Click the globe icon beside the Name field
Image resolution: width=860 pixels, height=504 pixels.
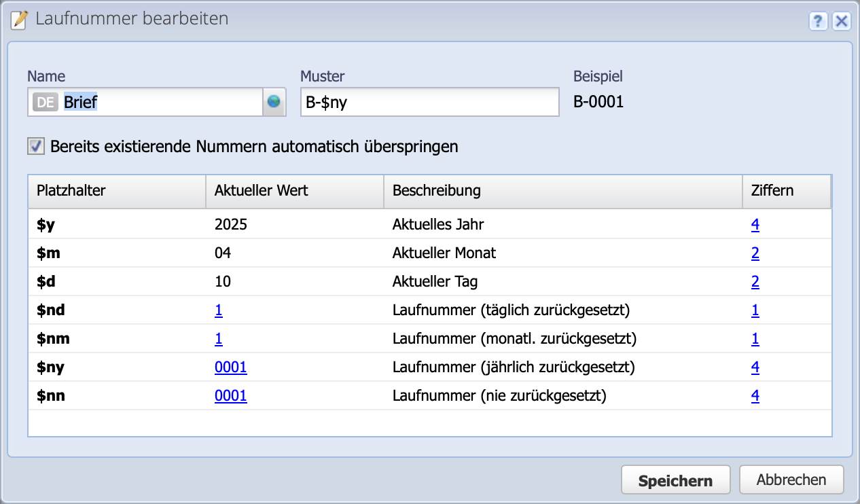point(274,101)
